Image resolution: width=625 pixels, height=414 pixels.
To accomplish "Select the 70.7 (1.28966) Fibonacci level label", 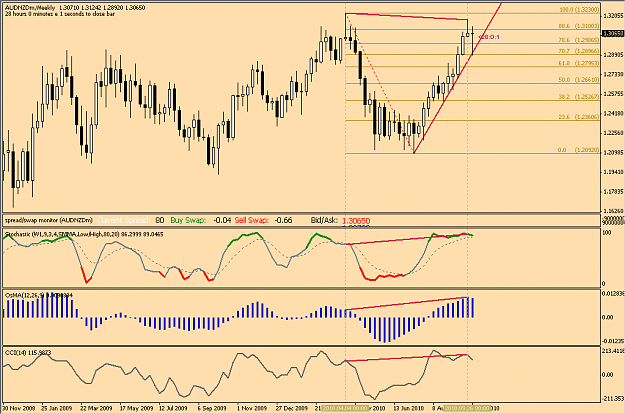I will point(579,51).
